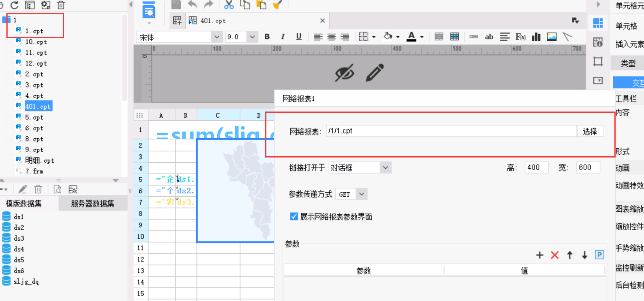Click the large blue preview report icon
This screenshot has height=301, width=644.
point(149,10)
